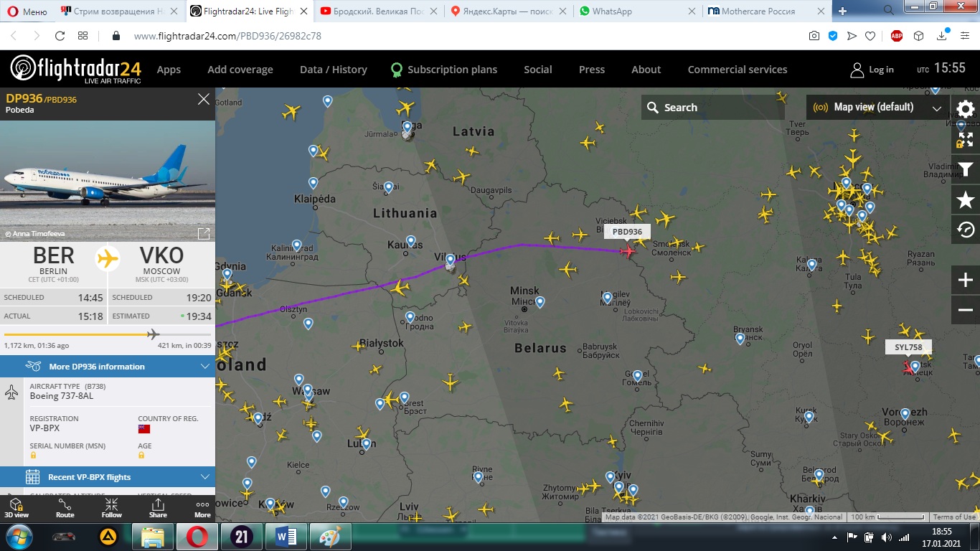The width and height of the screenshot is (980, 551).
Task: Click the flight progress bar
Action: click(108, 334)
